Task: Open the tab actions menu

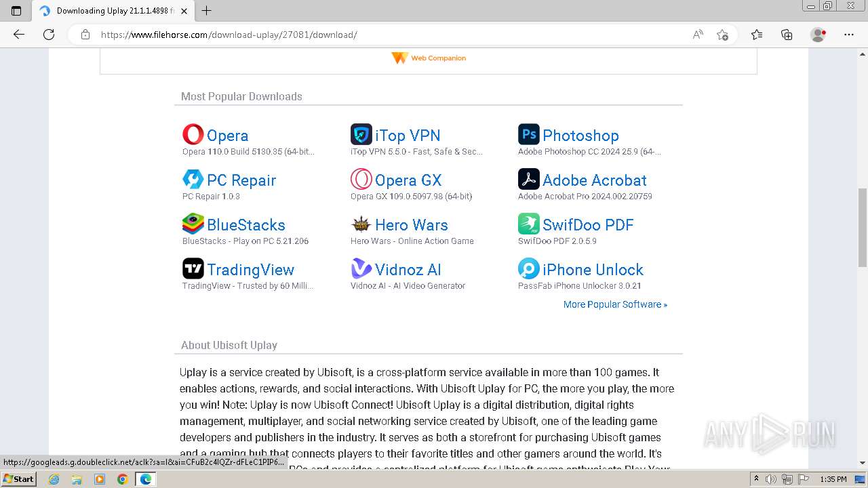Action: tap(16, 11)
